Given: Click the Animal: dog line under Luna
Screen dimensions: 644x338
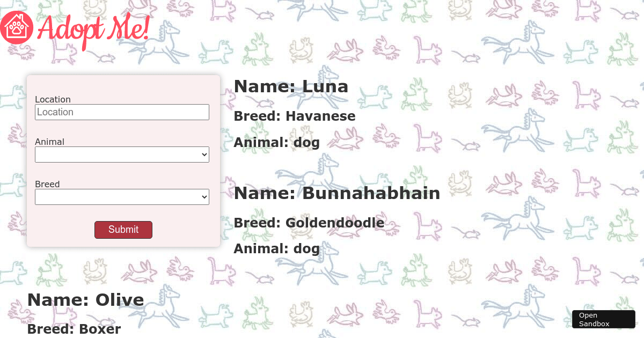Looking at the screenshot, I should coord(276,143).
